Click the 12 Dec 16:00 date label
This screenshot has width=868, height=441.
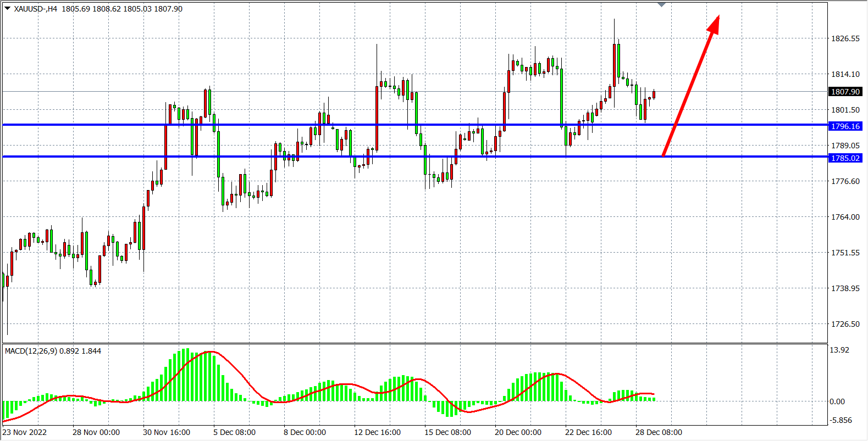click(x=377, y=432)
